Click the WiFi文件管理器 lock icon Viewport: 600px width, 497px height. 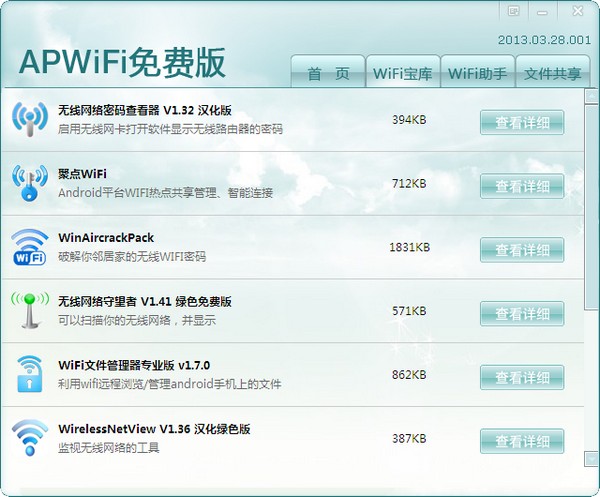(30, 374)
